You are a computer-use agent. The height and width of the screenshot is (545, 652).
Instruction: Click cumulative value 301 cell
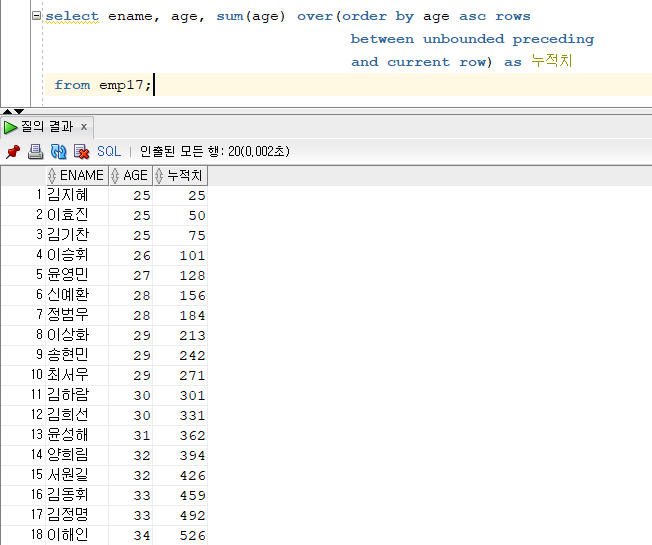[x=180, y=395]
